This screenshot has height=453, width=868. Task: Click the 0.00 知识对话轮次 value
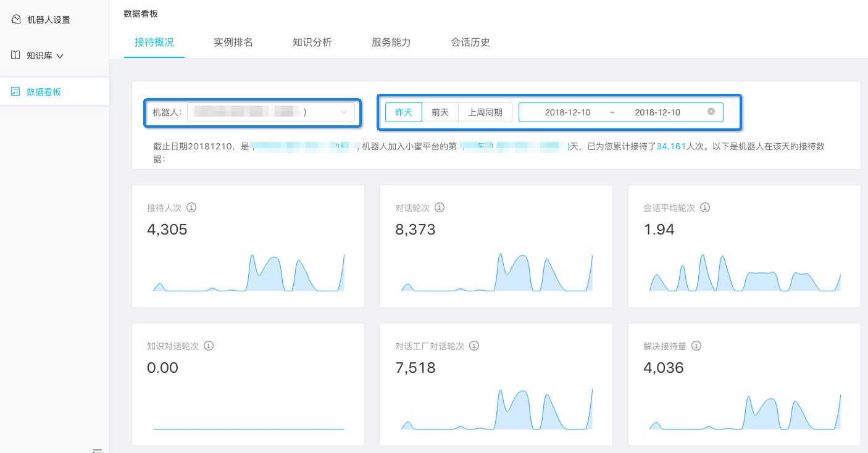click(x=162, y=368)
